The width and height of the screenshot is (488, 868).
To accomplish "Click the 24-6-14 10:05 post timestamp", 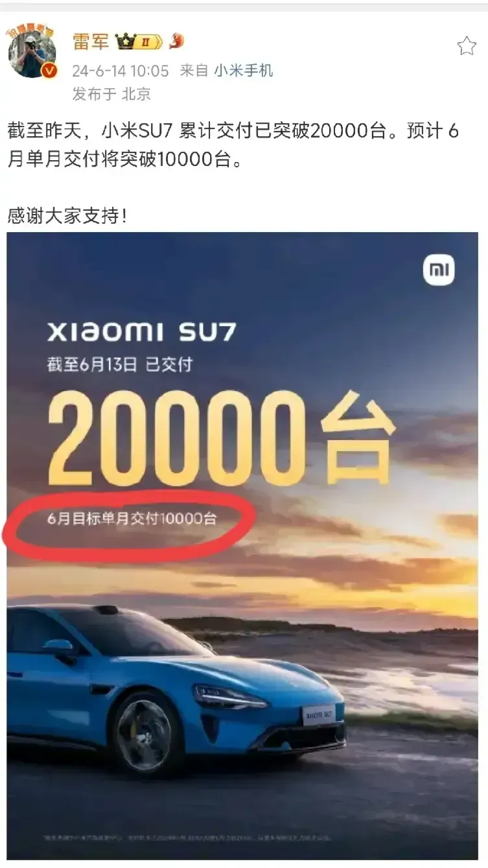I will pos(120,70).
